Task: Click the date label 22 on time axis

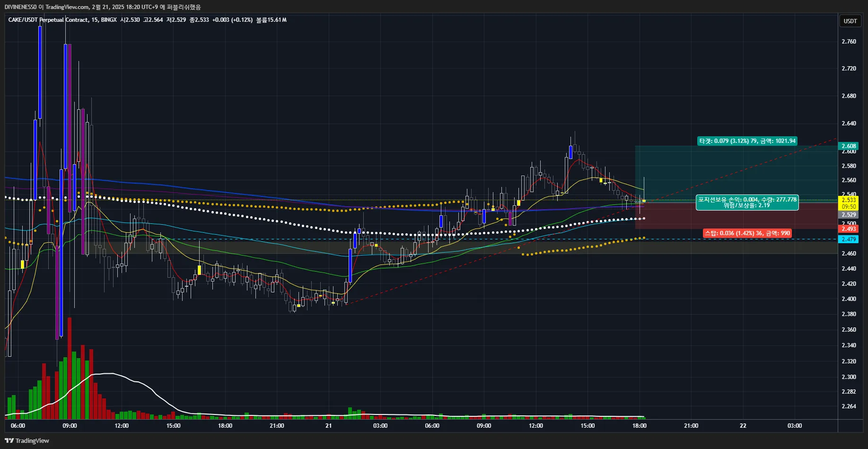Action: (x=743, y=426)
